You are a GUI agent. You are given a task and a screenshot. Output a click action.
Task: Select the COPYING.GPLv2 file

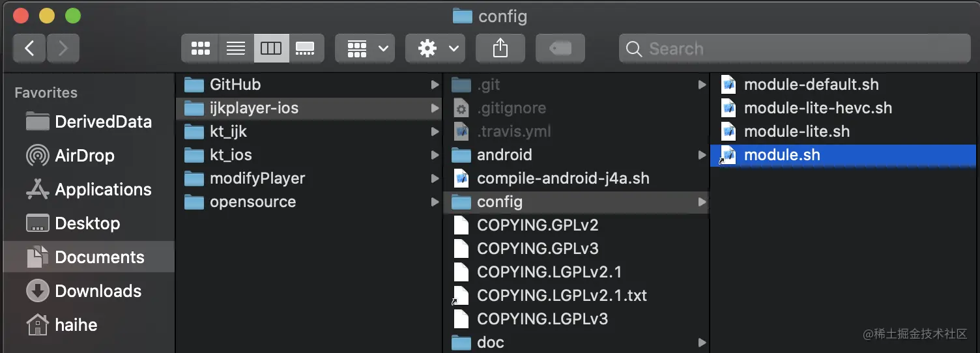[576, 225]
